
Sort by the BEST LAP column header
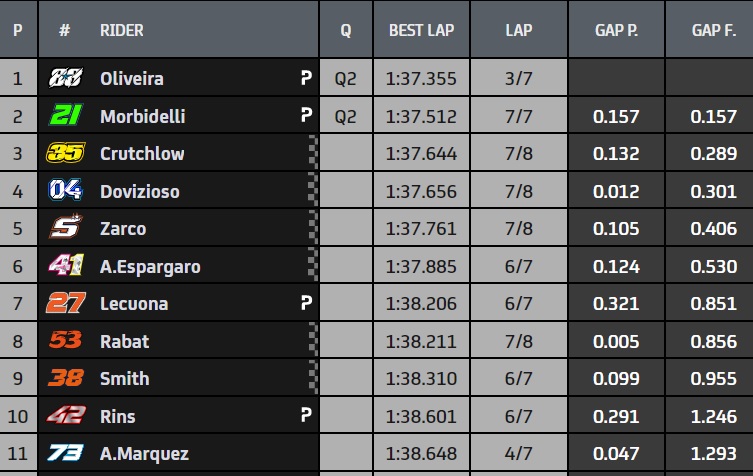pyautogui.click(x=421, y=30)
